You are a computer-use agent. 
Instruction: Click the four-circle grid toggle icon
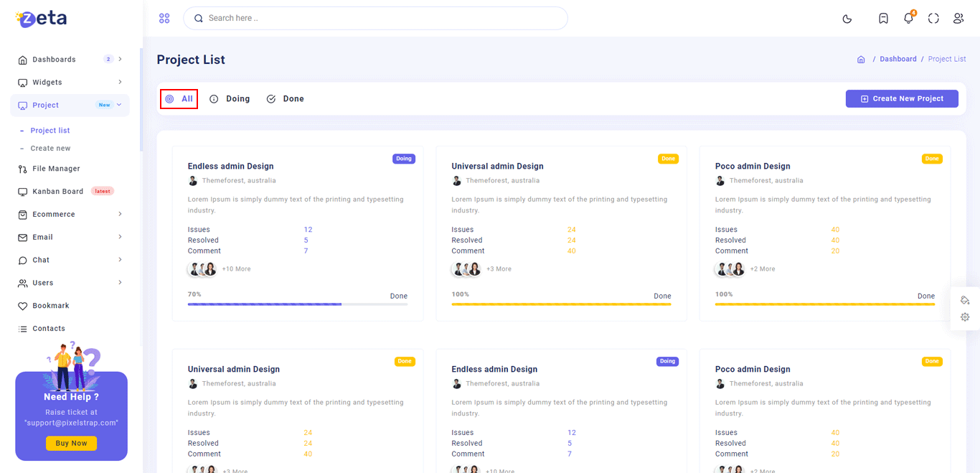[164, 19]
